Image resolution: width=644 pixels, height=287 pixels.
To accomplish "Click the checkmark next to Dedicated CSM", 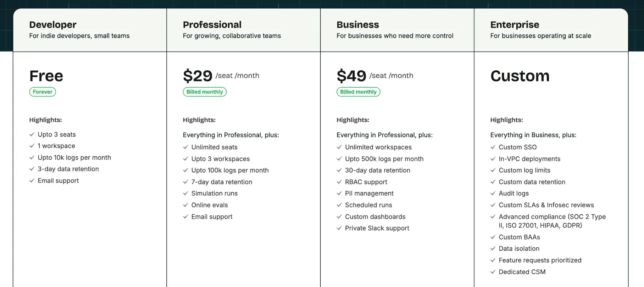I will pyautogui.click(x=493, y=272).
